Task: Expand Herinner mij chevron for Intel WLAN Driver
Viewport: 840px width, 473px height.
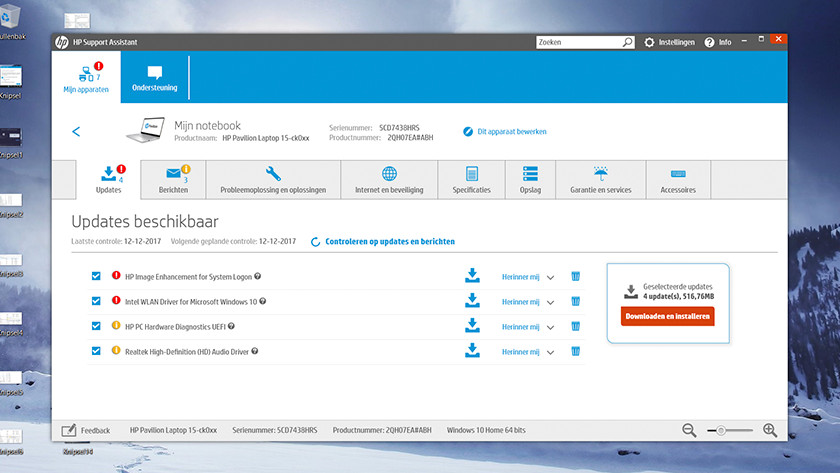Action: [x=550, y=303]
